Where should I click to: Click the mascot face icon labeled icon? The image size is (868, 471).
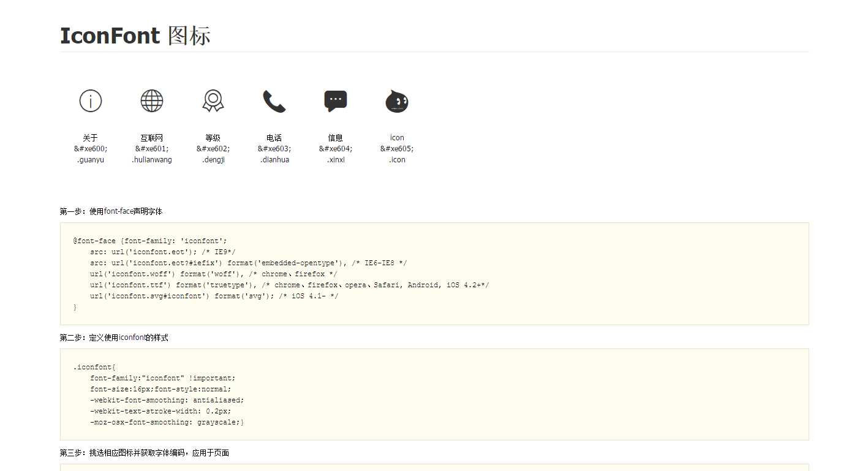[x=397, y=102]
